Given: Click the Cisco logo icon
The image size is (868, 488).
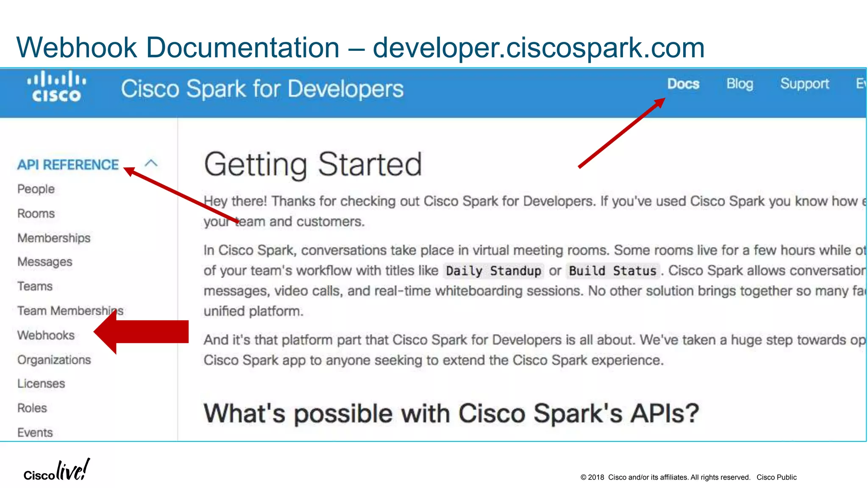Looking at the screenshot, I should [x=56, y=87].
